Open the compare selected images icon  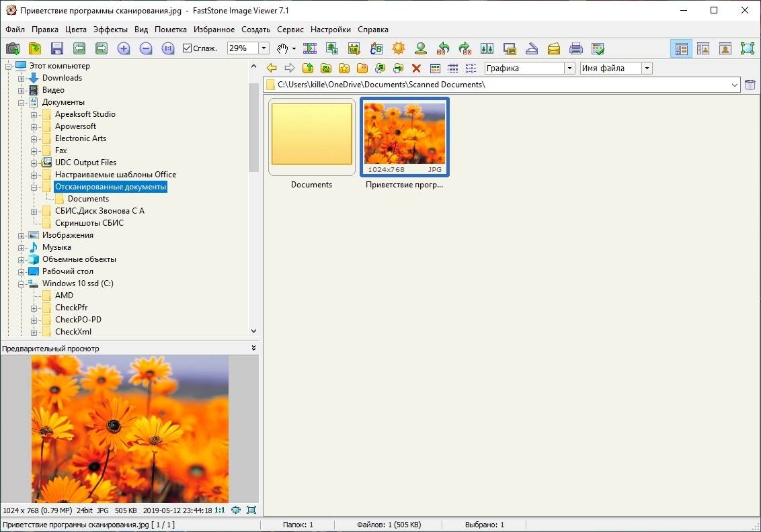point(487,48)
